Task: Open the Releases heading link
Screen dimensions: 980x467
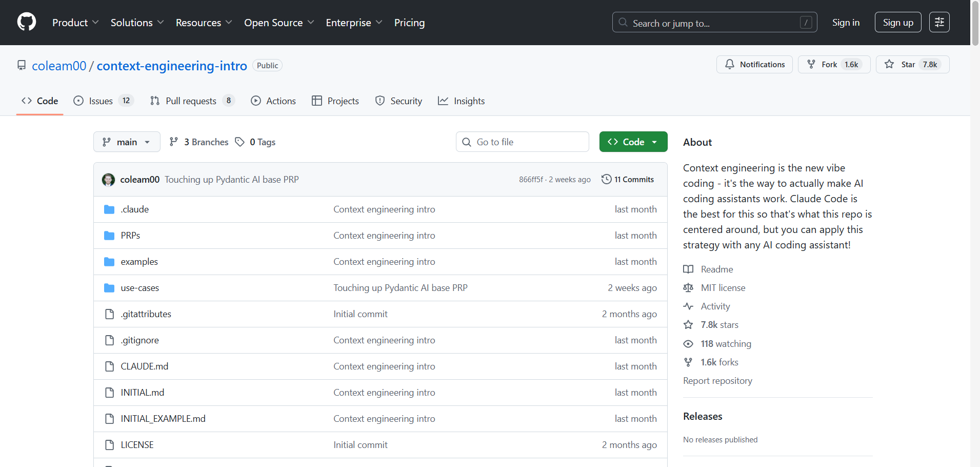Action: [x=703, y=416]
